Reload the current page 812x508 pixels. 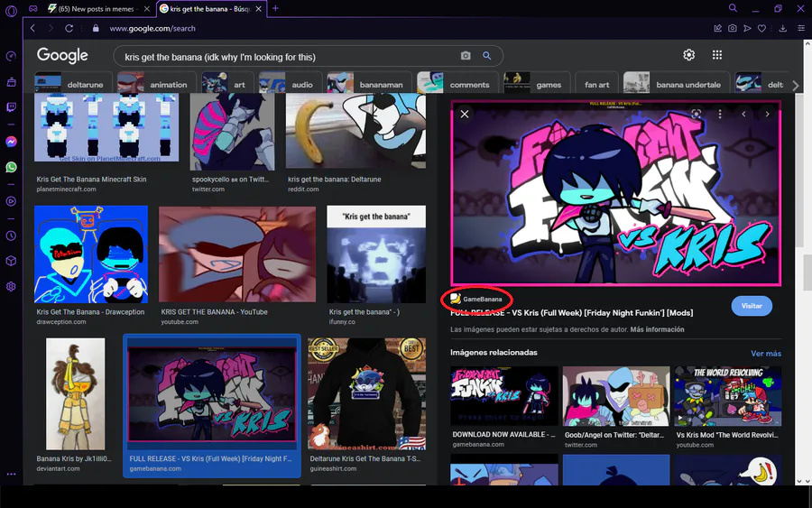click(x=69, y=29)
